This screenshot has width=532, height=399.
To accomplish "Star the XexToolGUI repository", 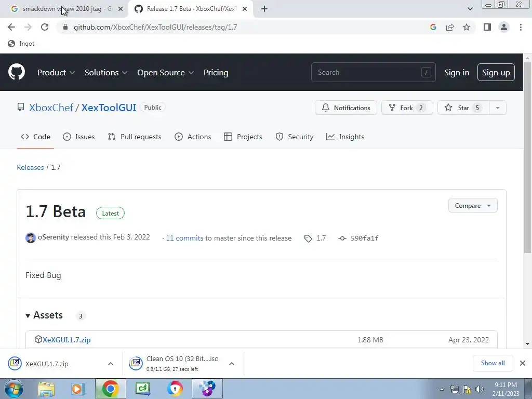I will tap(463, 108).
